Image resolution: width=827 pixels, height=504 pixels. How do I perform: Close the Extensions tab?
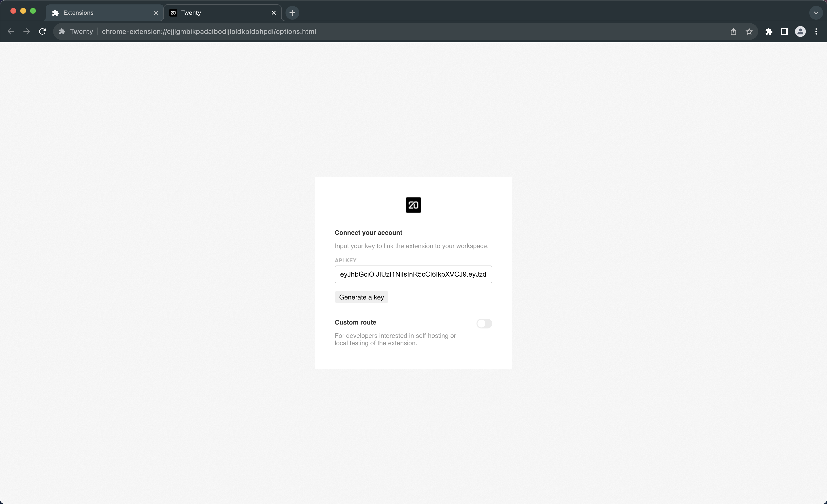pos(156,13)
